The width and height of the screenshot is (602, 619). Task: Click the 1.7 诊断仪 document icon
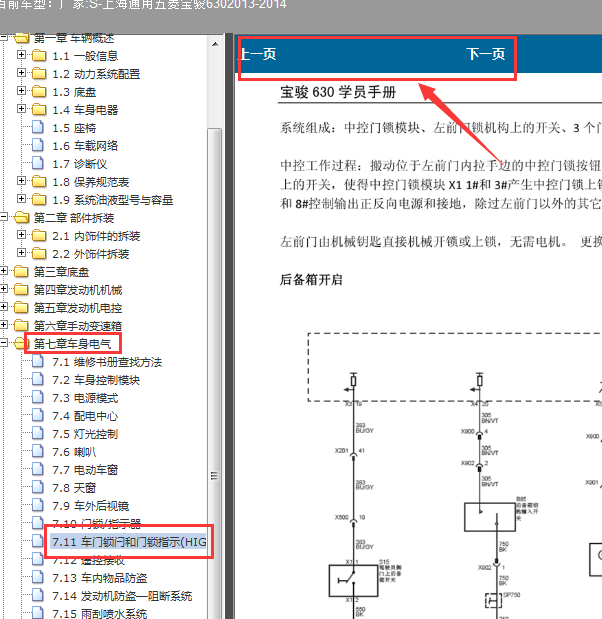coord(38,163)
